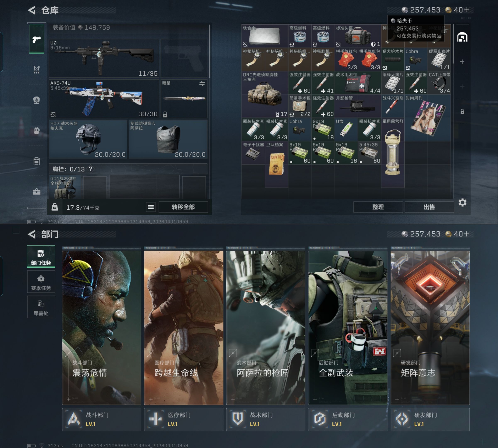498x448 pixels.
Task: Click the stash grid vertical scrollbar
Action: point(453,44)
